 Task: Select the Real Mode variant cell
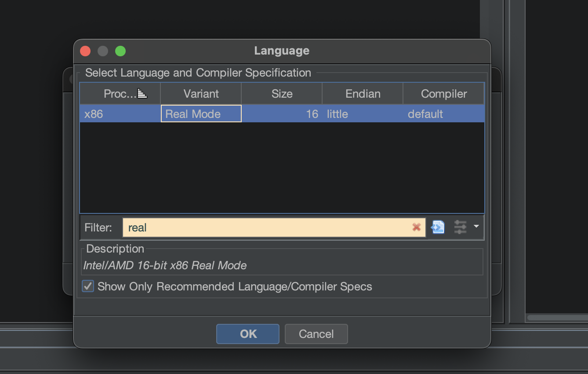201,114
